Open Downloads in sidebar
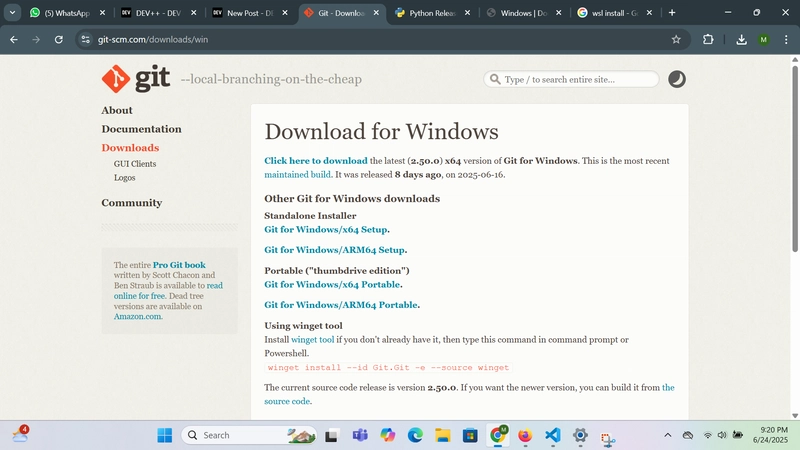 point(130,147)
